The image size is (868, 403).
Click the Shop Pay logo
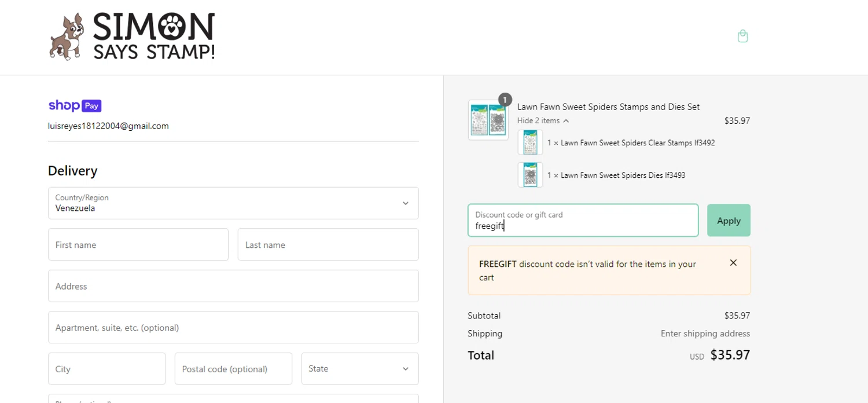coord(75,105)
